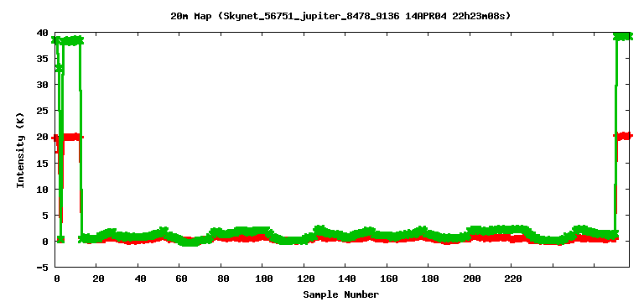Click the 35 tick label on y-axis
The width and height of the screenshot is (644, 302).
click(43, 59)
